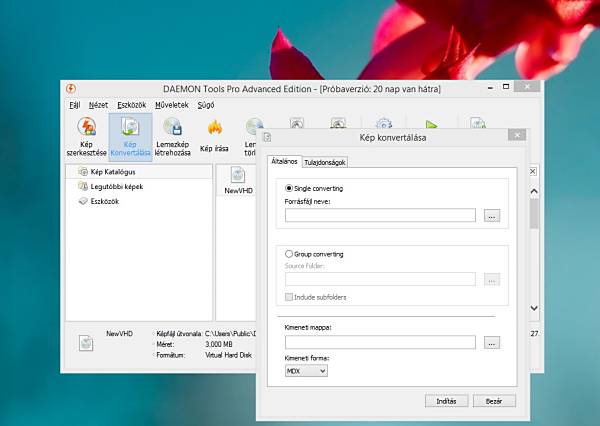600x426 pixels.
Task: Browse for Kimeneti mappa with ... button
Action: [492, 343]
